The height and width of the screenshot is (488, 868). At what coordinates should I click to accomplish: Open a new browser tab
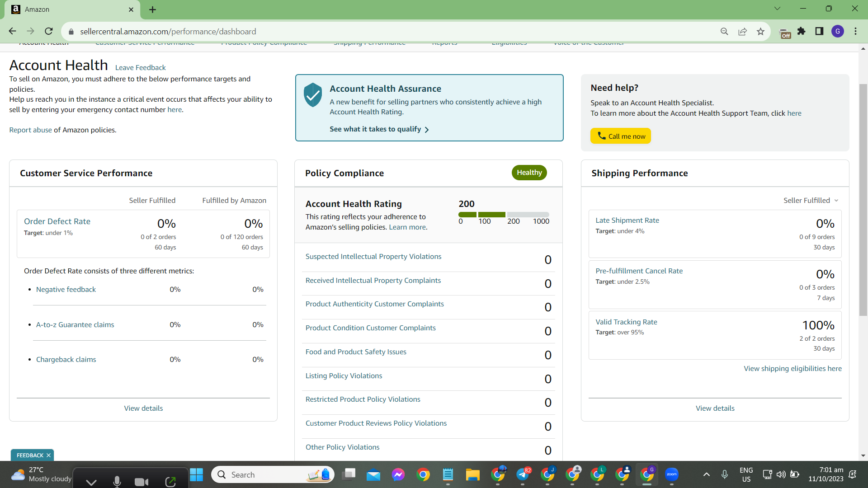tap(152, 9)
